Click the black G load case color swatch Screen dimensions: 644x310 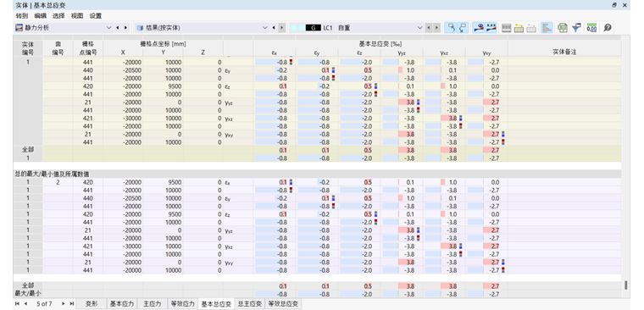point(313,28)
